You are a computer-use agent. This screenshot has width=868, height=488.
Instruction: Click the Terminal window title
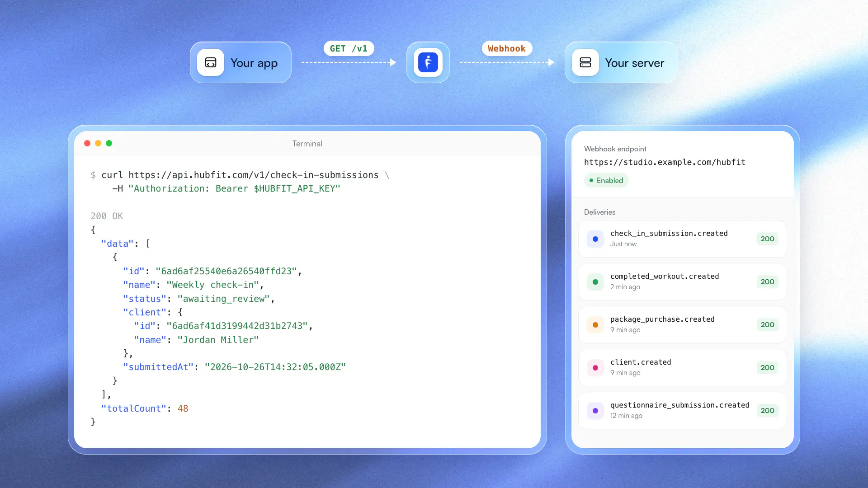[x=307, y=144]
